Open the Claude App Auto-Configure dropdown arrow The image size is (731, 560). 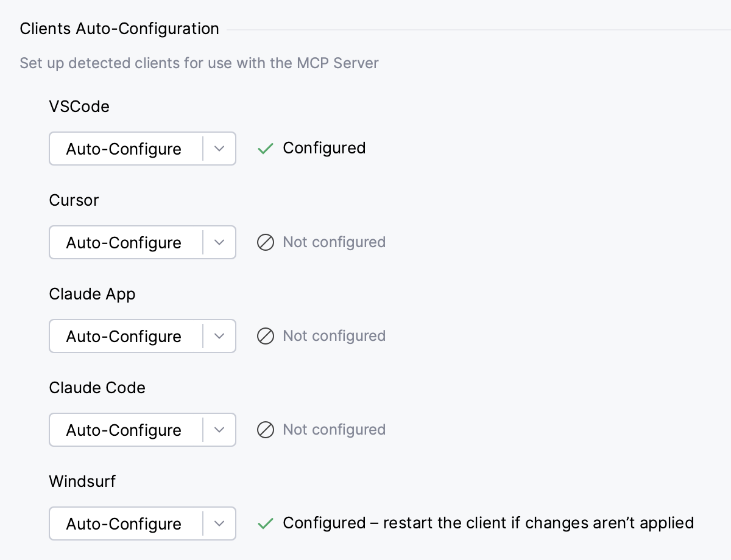[x=219, y=336]
